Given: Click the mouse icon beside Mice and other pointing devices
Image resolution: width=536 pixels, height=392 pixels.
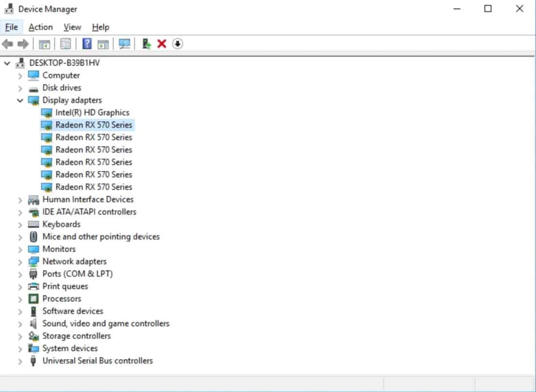Looking at the screenshot, I should pyautogui.click(x=34, y=237).
